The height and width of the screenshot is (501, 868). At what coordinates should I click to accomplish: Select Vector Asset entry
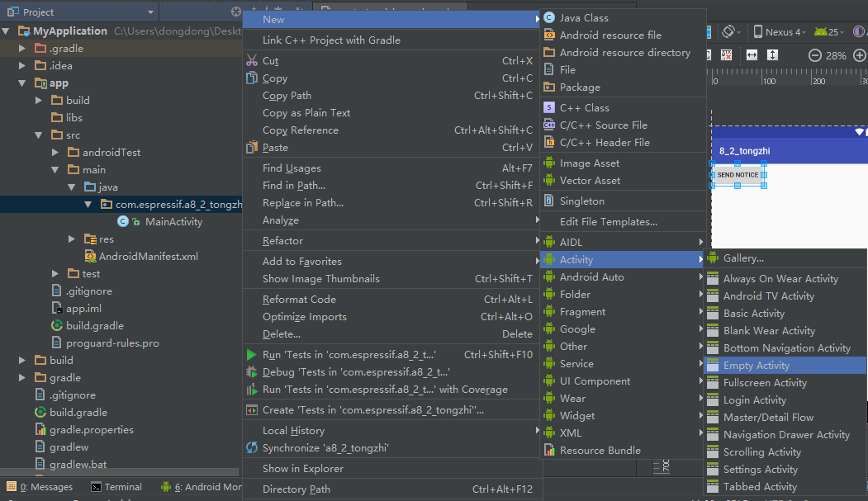(623, 180)
